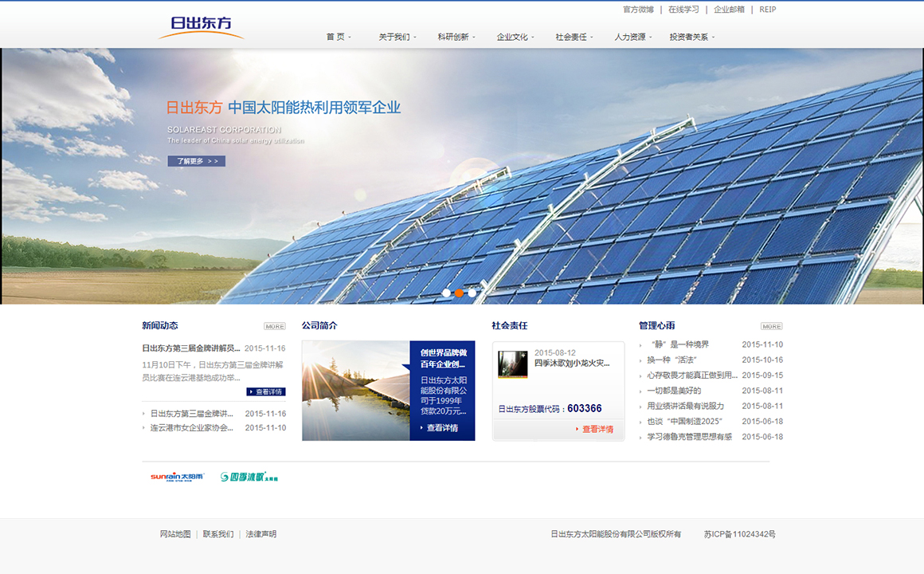Open the sunrise photo thumbnail under 公司简介
The image size is (924, 574).
pyautogui.click(x=356, y=391)
